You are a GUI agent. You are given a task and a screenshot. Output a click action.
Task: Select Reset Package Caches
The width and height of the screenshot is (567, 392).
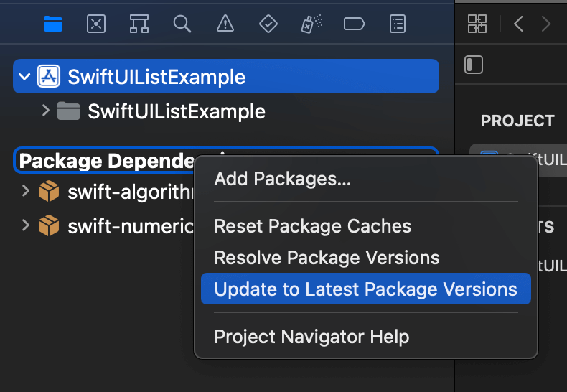[313, 226]
